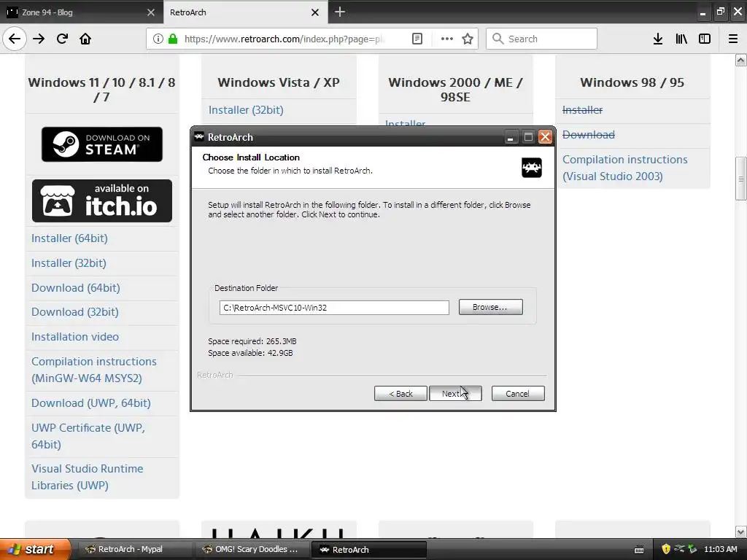The height and width of the screenshot is (560, 747).
Task: Close the RetroArch browser tab
Action: tap(315, 12)
